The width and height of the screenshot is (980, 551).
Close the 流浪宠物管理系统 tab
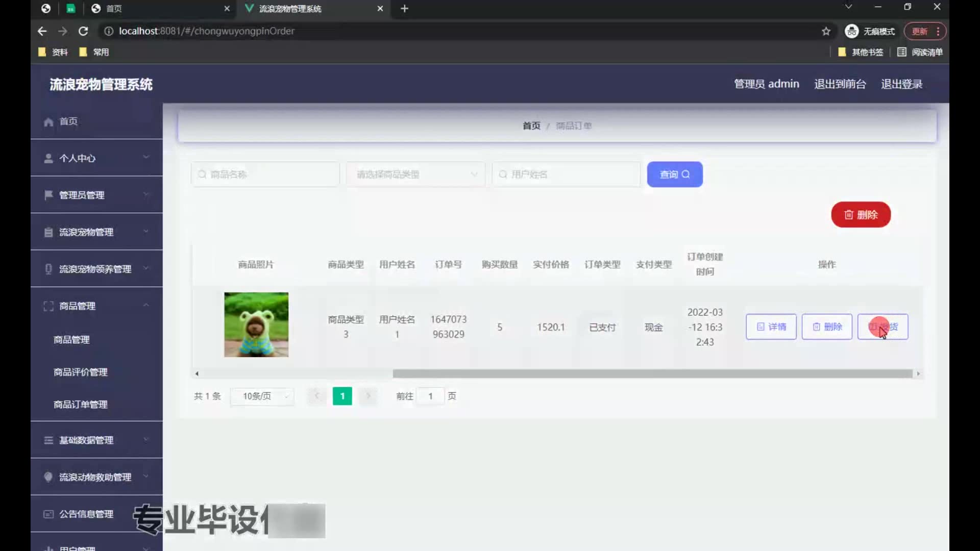tap(380, 9)
